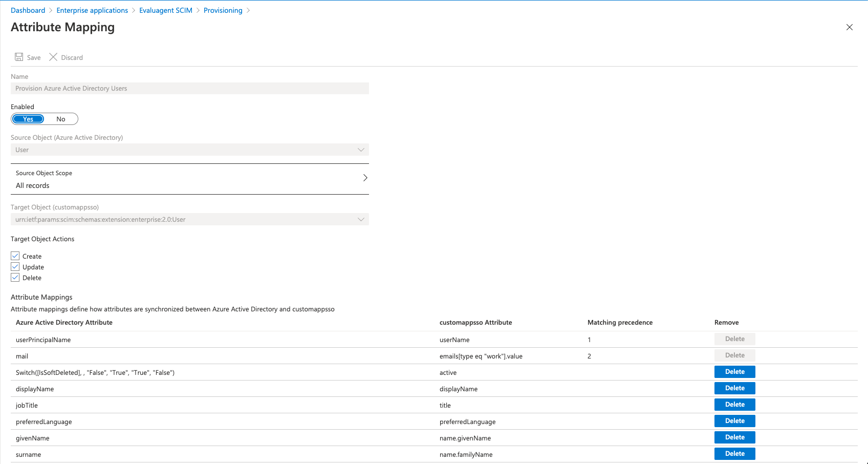Image resolution: width=868 pixels, height=464 pixels.
Task: Delete the surname mapping
Action: coord(735,454)
